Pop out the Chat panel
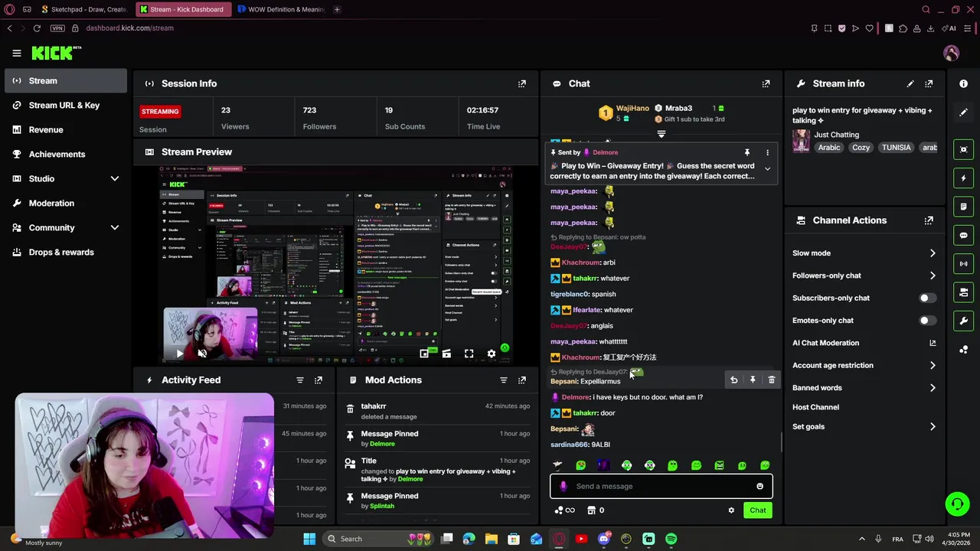The width and height of the screenshot is (980, 551). [x=766, y=83]
